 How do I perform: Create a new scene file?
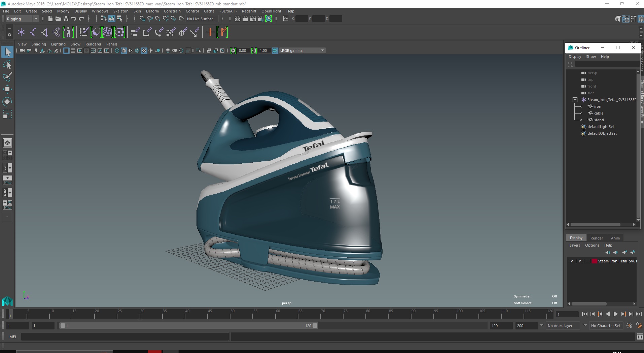point(50,19)
